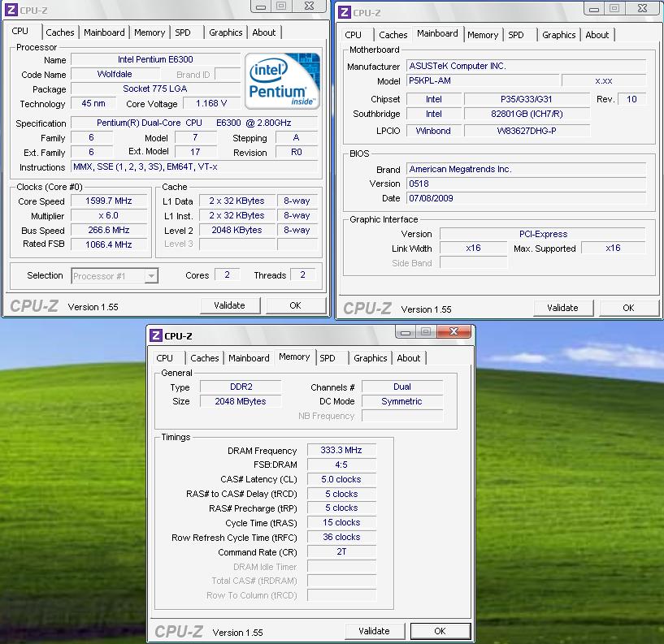Show About tab in the motherboard info window
Image resolution: width=664 pixels, height=644 pixels.
(x=597, y=35)
